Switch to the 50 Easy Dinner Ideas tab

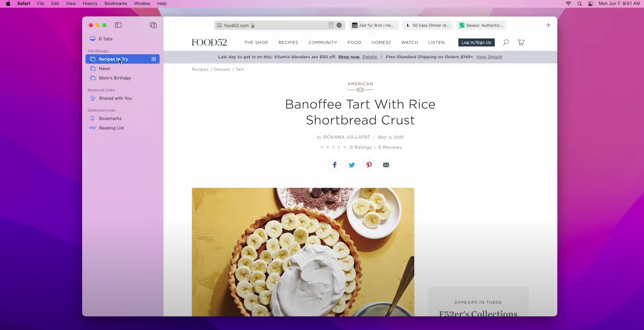427,25
